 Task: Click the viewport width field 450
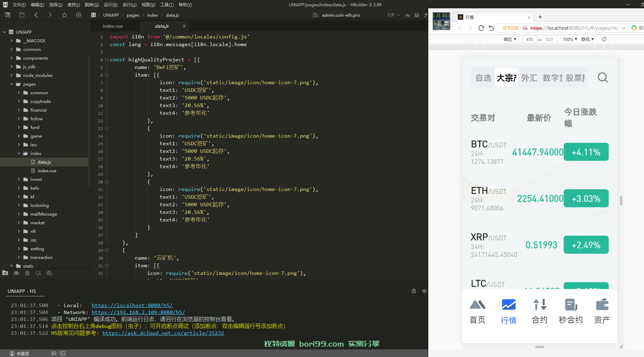pyautogui.click(x=529, y=39)
